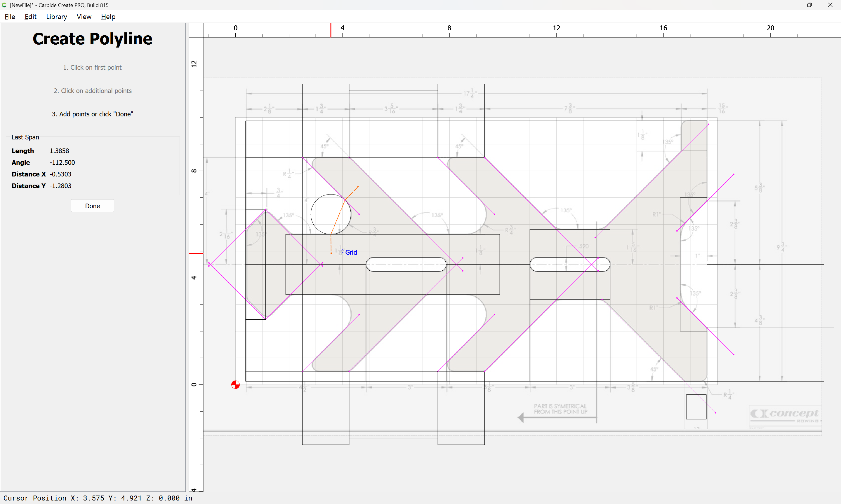841x504 pixels.
Task: Click the Carbide Create app icon in title bar
Action: [4, 5]
